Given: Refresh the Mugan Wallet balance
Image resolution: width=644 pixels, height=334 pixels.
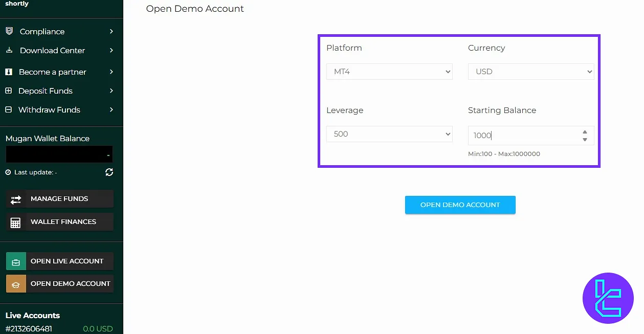Looking at the screenshot, I should [109, 172].
